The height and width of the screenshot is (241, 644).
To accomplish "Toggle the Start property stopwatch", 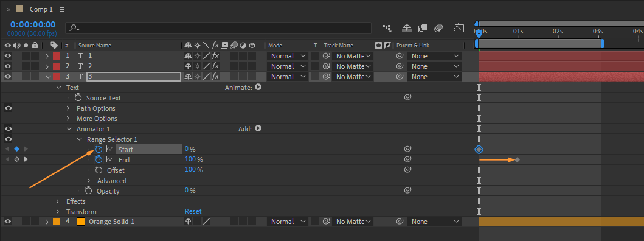I will (99, 149).
